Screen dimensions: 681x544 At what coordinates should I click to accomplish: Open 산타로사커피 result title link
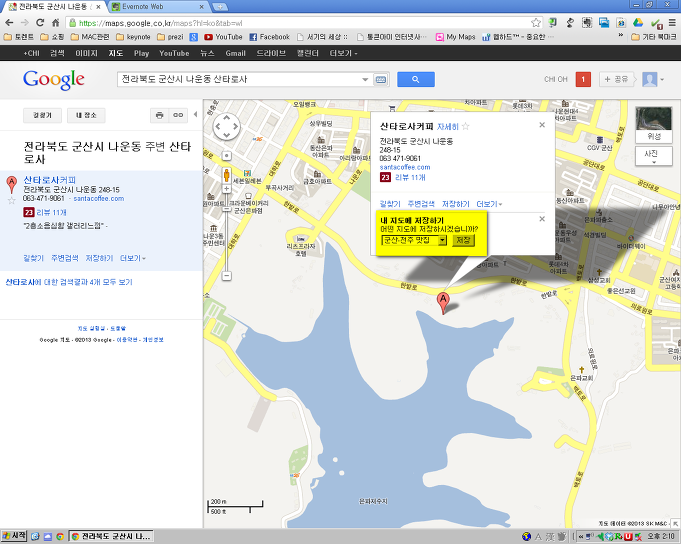(50, 180)
